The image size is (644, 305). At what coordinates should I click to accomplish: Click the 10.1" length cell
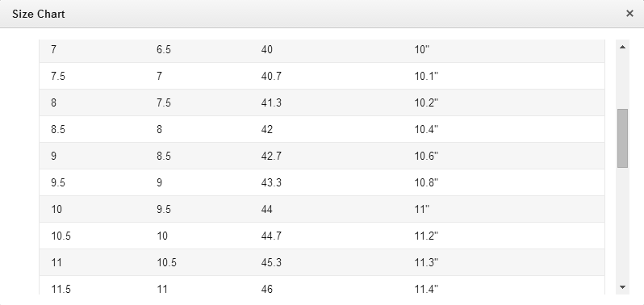pyautogui.click(x=426, y=76)
